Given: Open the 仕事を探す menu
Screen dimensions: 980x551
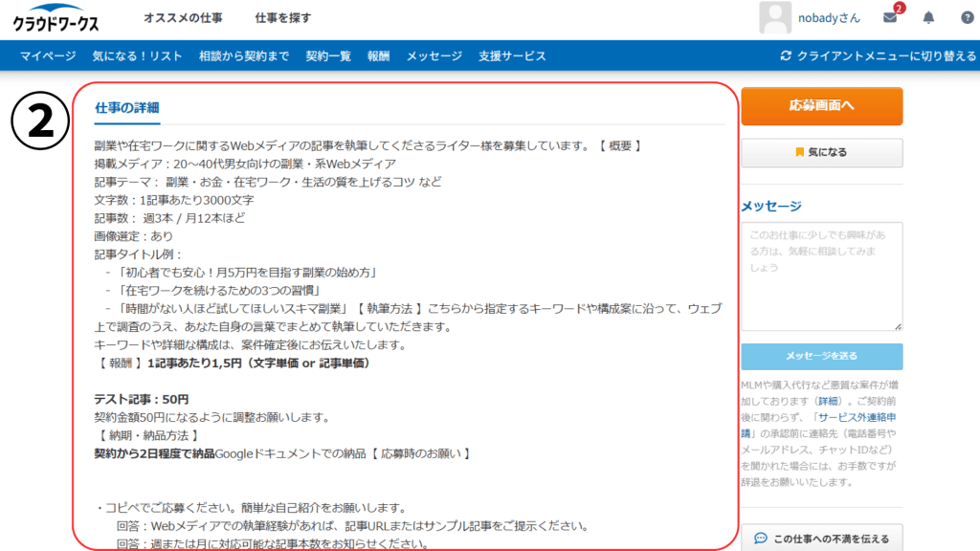Looking at the screenshot, I should (283, 18).
